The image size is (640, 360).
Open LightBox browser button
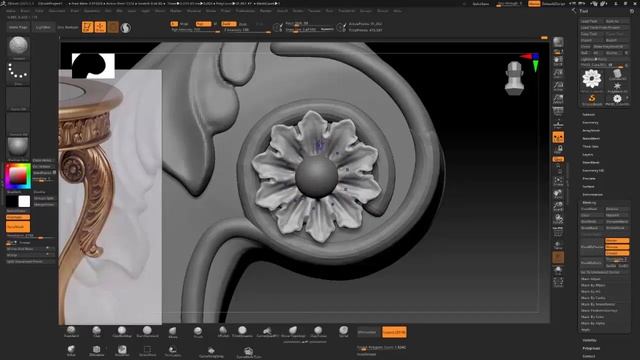(43, 27)
